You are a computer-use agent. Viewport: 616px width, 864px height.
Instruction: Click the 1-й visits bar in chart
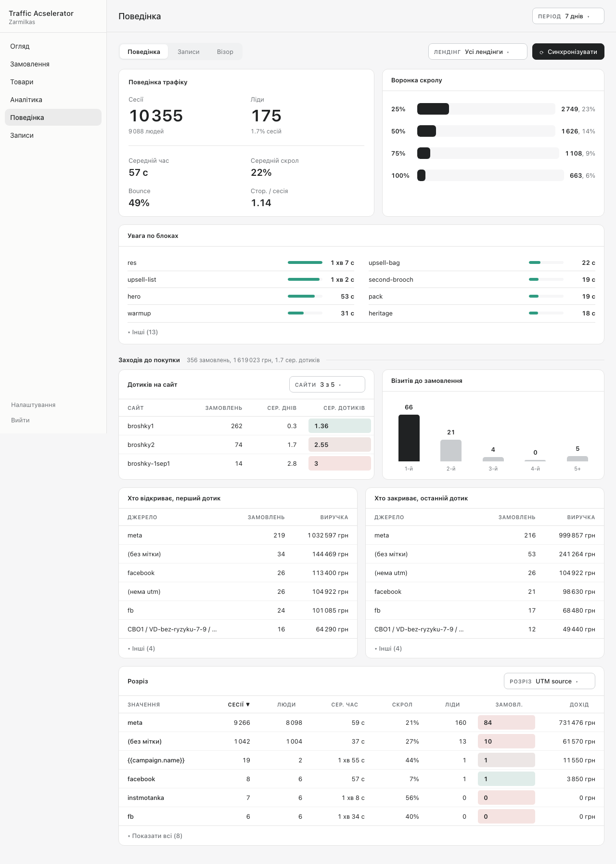click(x=409, y=438)
